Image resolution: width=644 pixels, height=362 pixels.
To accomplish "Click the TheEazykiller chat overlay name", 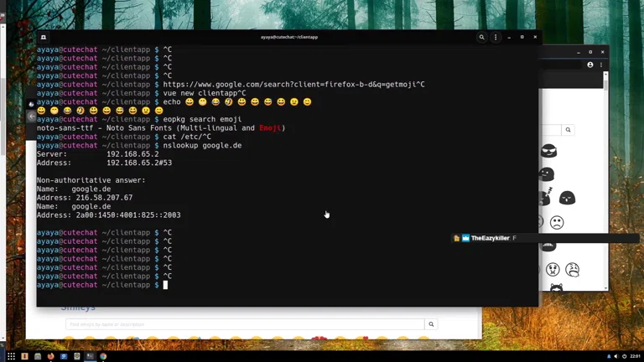I will [490, 238].
